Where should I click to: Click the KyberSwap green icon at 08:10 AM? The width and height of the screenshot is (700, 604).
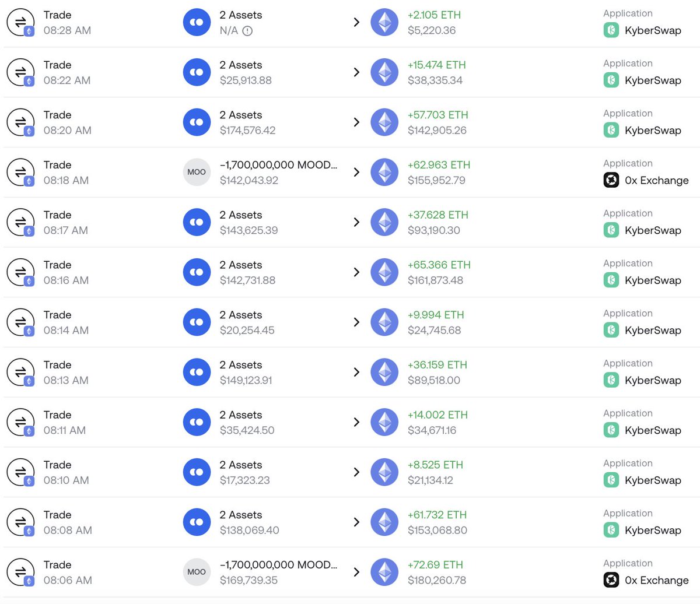[611, 480]
